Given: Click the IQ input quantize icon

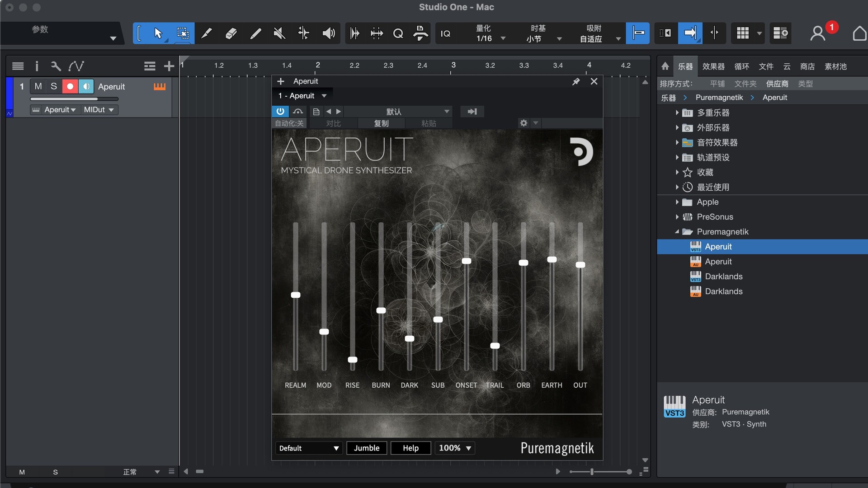Looking at the screenshot, I should (x=446, y=33).
